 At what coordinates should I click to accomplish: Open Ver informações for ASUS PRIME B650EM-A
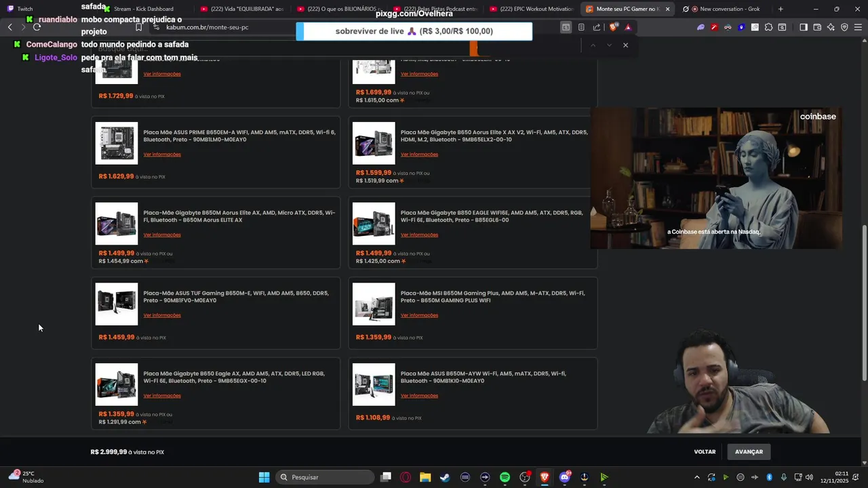coord(162,155)
